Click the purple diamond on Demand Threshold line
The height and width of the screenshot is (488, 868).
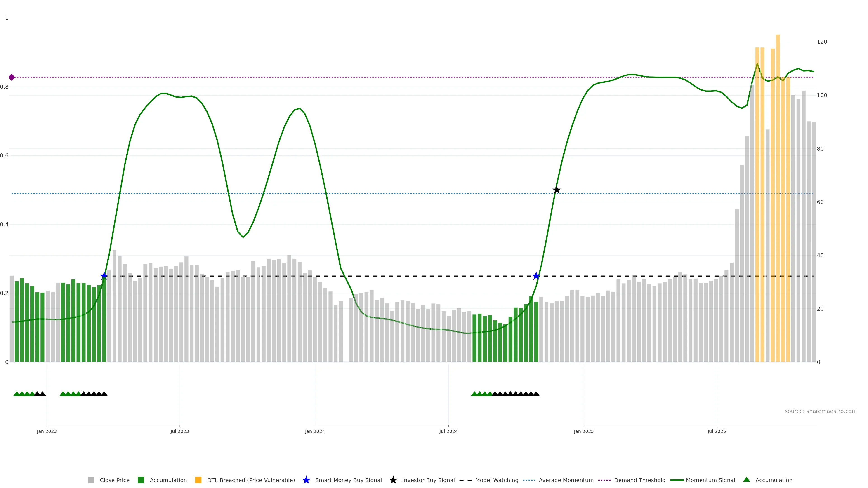[12, 77]
